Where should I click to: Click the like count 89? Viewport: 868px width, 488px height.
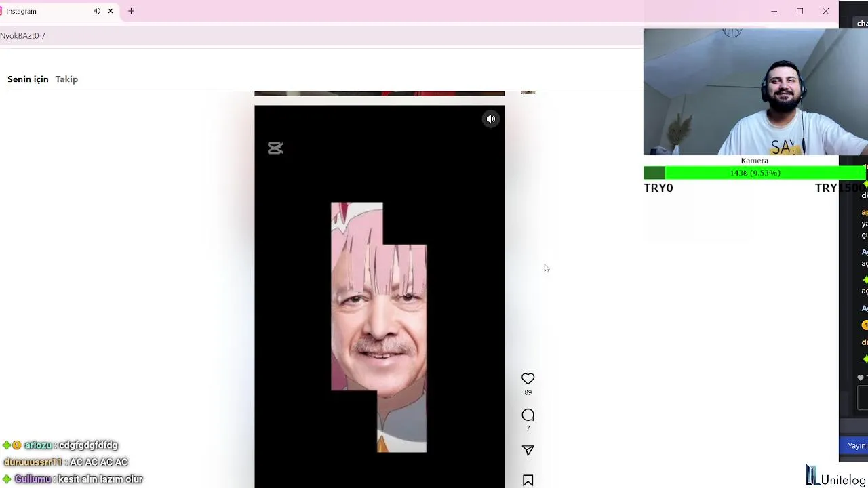(x=528, y=392)
